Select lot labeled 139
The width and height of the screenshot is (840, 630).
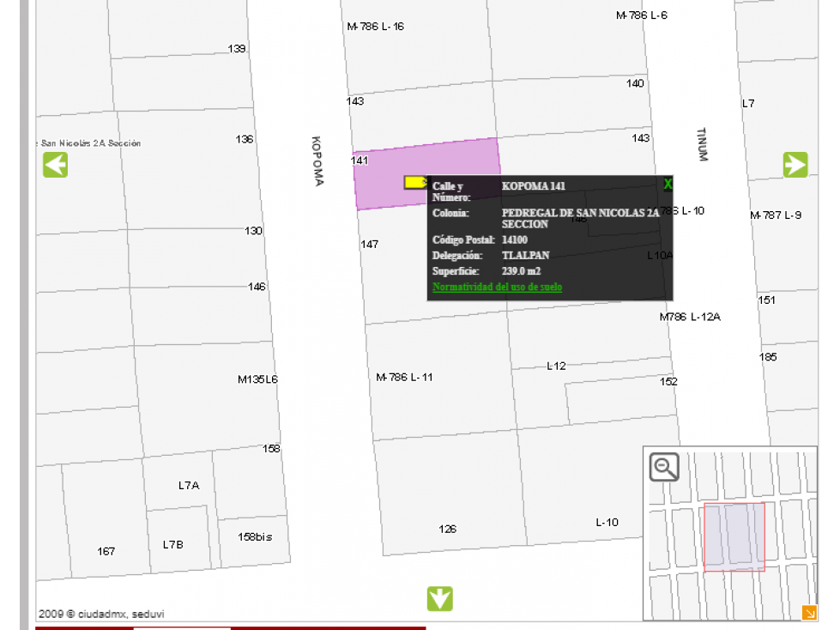click(x=236, y=49)
